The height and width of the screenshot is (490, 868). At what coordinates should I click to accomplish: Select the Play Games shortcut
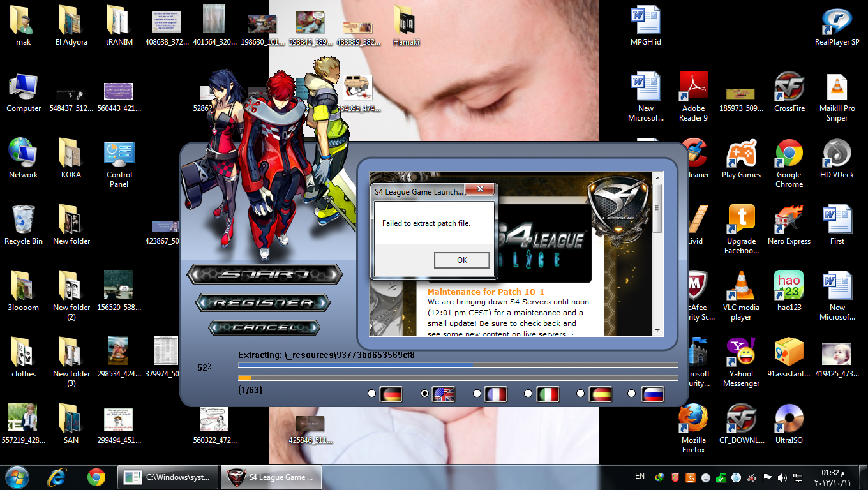click(x=741, y=159)
